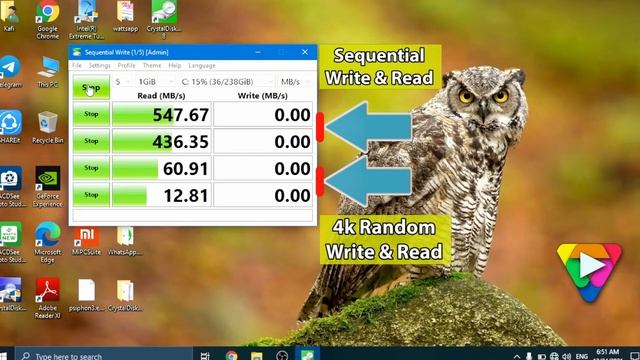The image size is (640, 360).
Task: Open the test size dropdown showing 1GiB
Action: click(x=156, y=82)
